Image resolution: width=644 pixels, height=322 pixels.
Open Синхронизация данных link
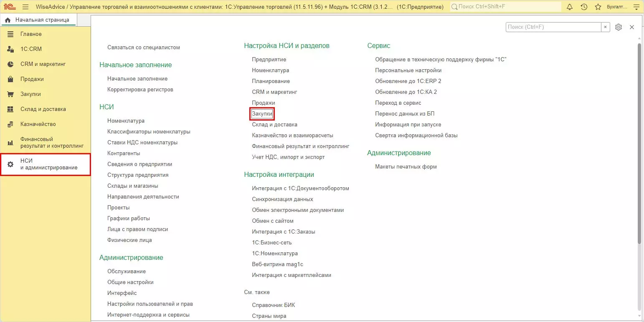[283, 199]
